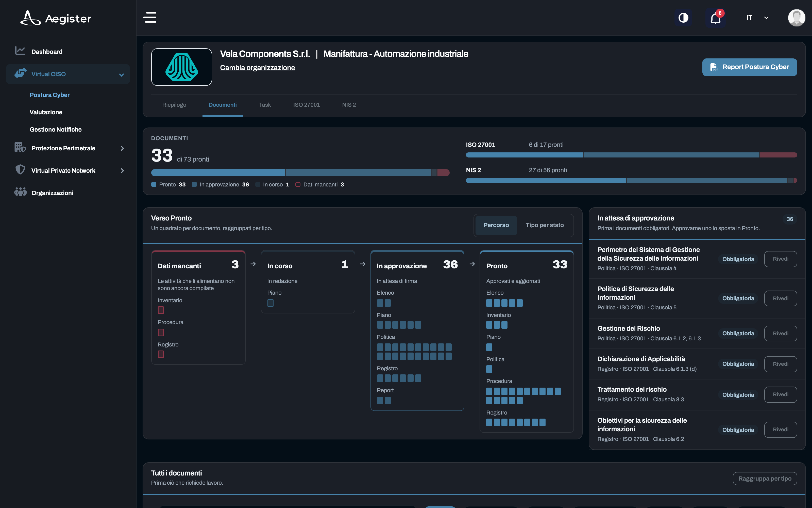812x508 pixels.
Task: Click the Vela Components organization logo
Action: [181, 67]
